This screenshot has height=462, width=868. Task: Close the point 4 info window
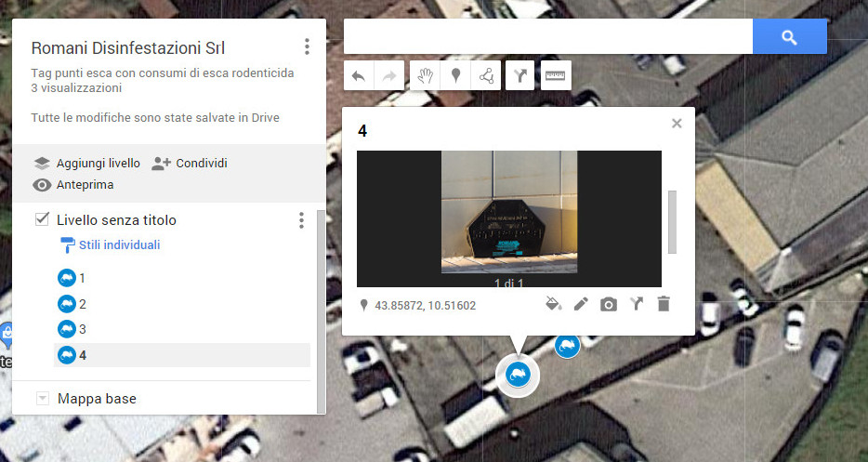pos(677,124)
